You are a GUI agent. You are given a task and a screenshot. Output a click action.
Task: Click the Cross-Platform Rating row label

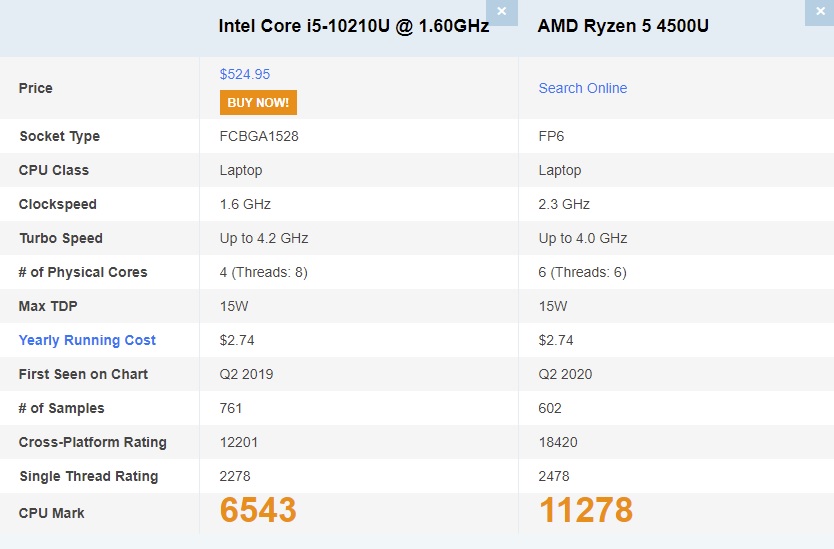tap(92, 442)
